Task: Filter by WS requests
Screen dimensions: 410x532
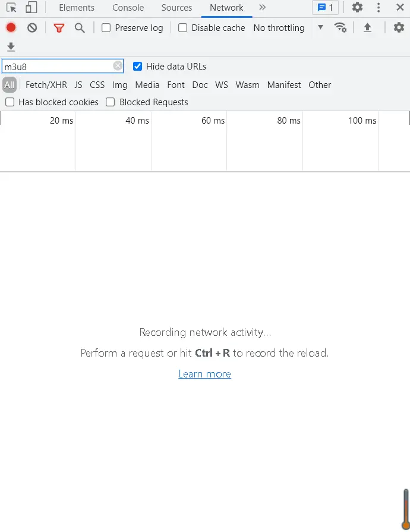Action: 222,85
